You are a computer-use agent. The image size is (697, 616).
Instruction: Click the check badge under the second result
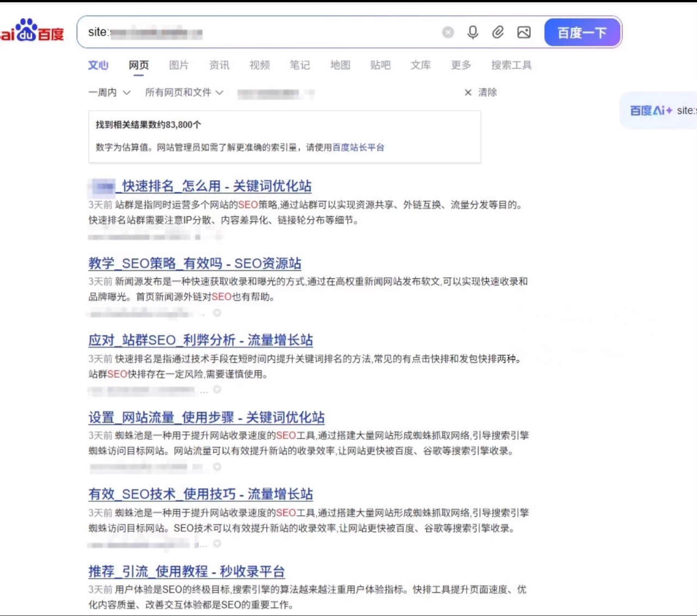tap(217, 313)
